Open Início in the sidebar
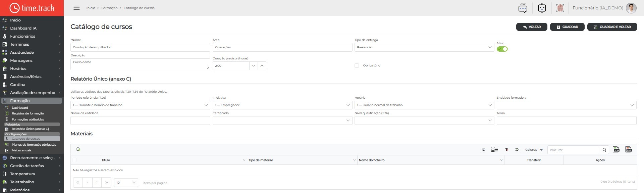 pyautogui.click(x=32, y=20)
